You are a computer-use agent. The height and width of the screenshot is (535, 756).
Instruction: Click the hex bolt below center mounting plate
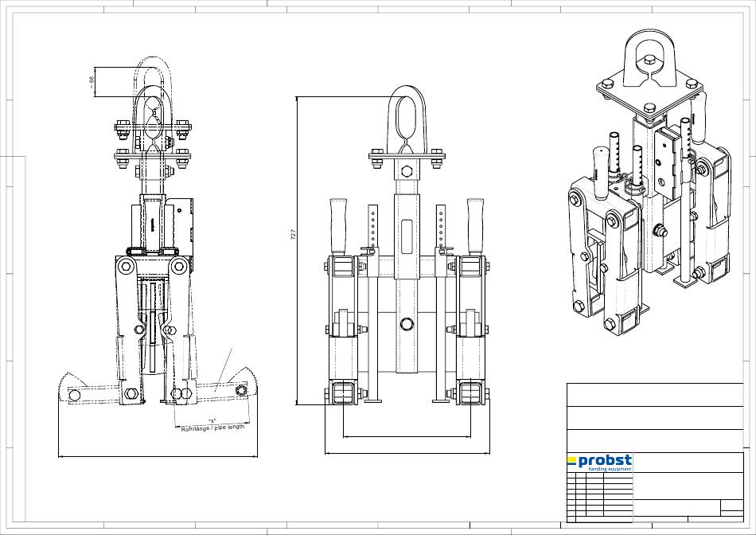(407, 172)
